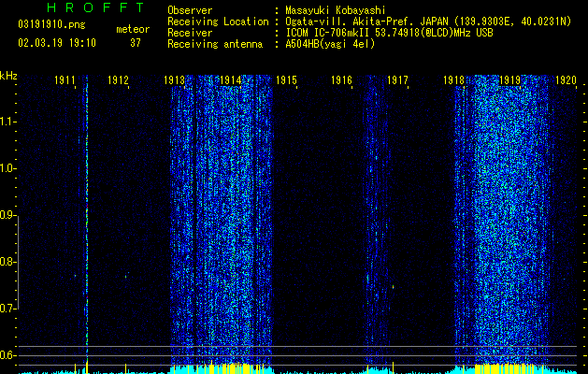
Task: Click the 1919 time marker
Action: 509,80
